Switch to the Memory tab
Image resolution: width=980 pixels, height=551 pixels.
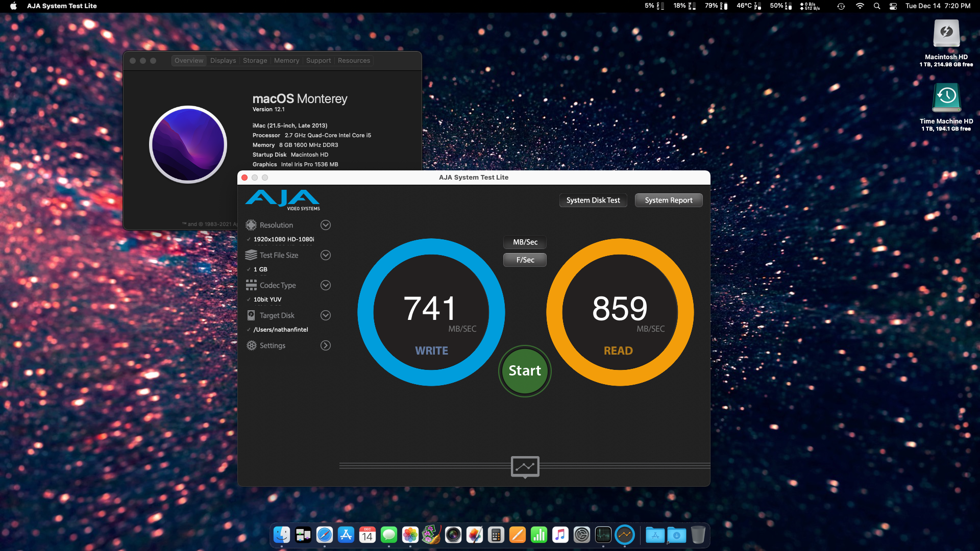point(286,61)
